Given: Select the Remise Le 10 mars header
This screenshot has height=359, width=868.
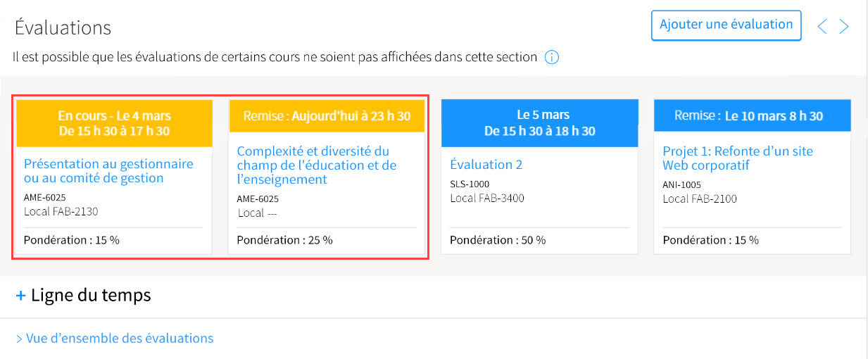Looking at the screenshot, I should pyautogui.click(x=753, y=116).
